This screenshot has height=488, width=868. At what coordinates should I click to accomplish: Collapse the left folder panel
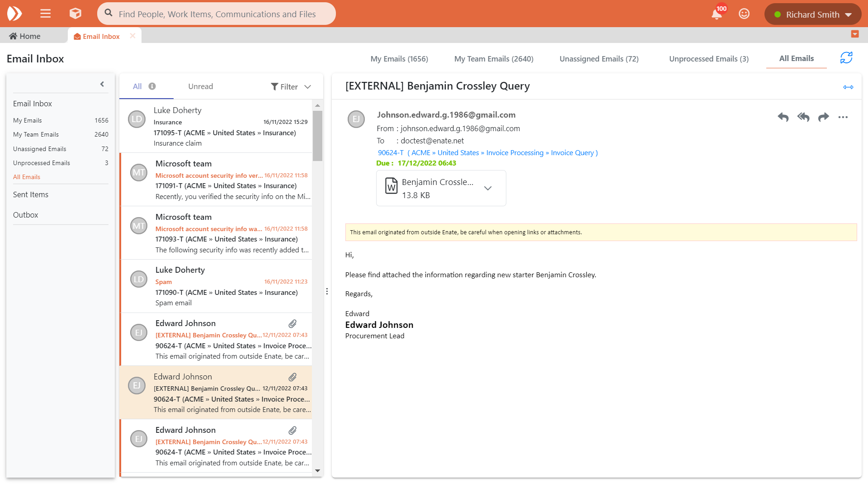[102, 84]
